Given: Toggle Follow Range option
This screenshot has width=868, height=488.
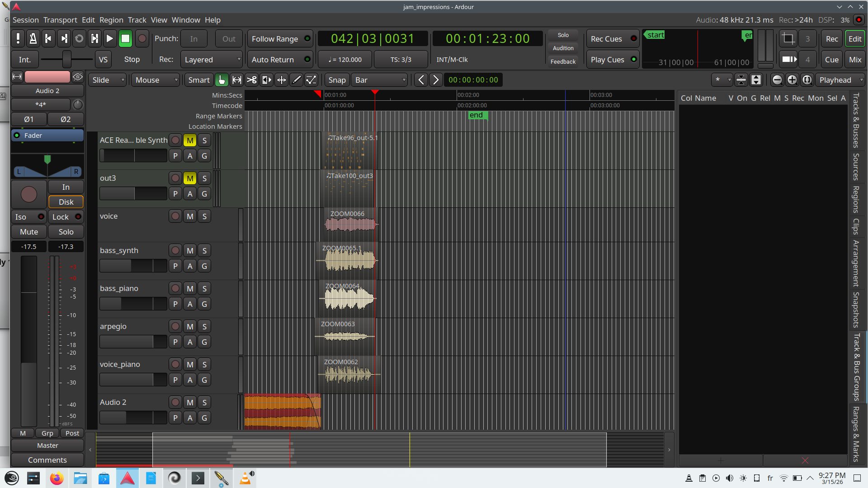Looking at the screenshot, I should [280, 39].
